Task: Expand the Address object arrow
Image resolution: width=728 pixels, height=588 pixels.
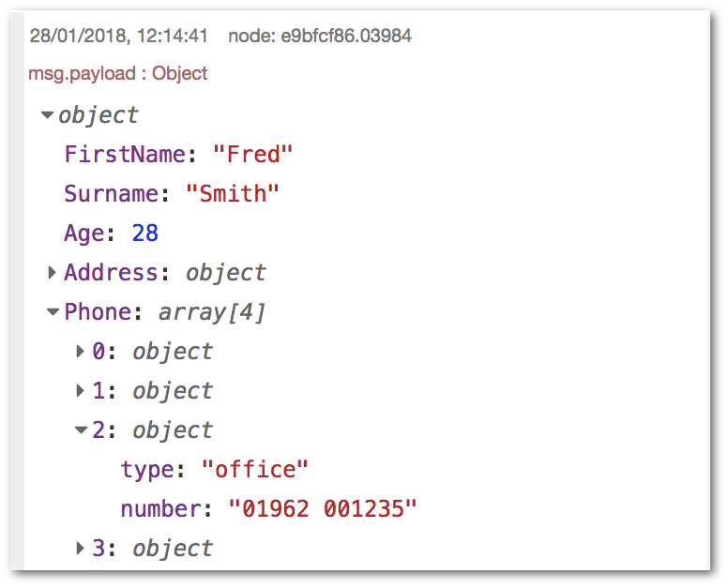Action: pos(52,272)
